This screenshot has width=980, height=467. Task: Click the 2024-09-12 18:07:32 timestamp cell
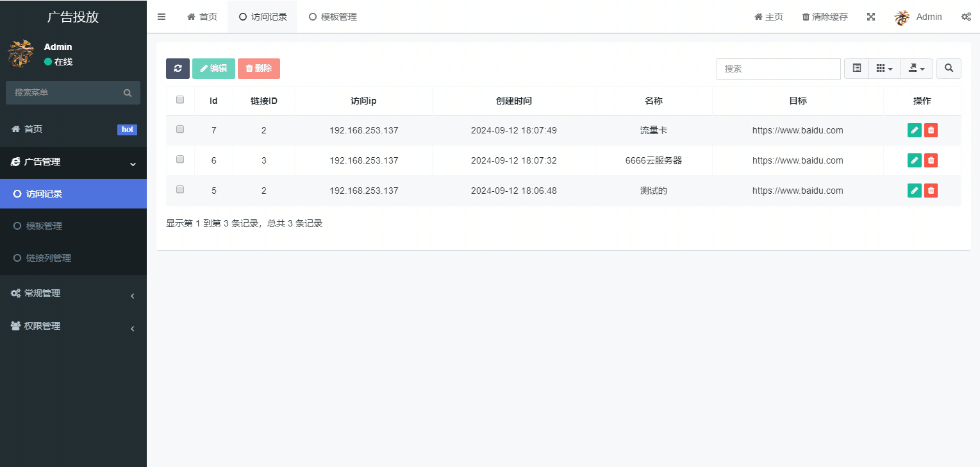point(514,160)
